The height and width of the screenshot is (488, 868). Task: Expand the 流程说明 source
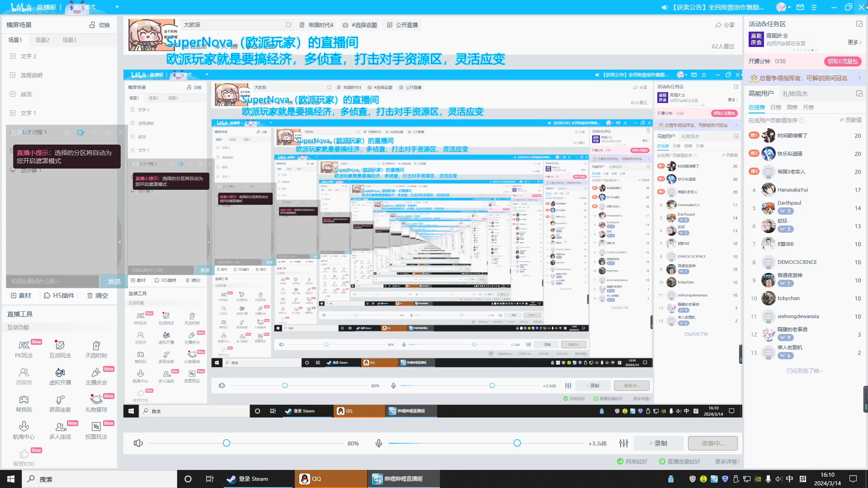[13, 75]
